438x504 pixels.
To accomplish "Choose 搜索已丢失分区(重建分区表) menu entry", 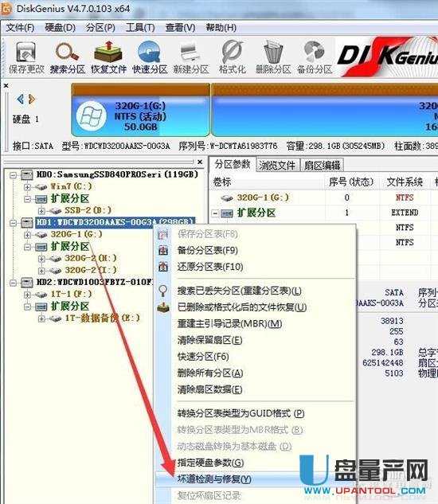I will [239, 291].
